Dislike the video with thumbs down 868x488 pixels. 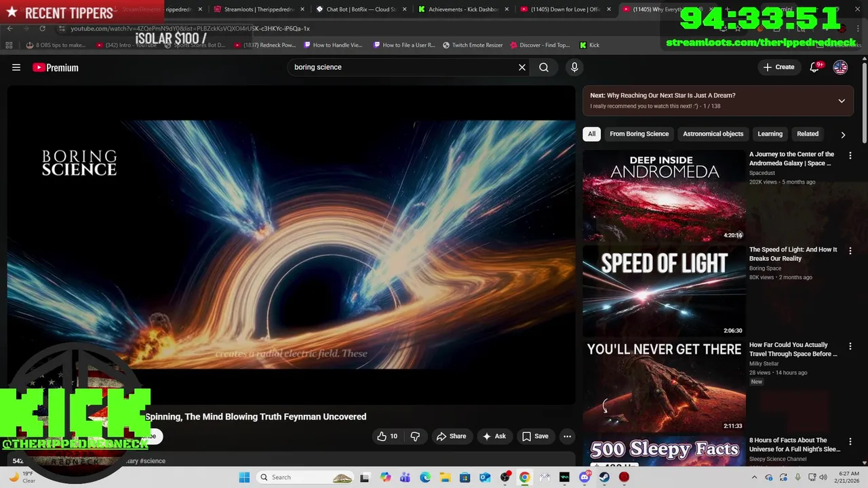[415, 436]
